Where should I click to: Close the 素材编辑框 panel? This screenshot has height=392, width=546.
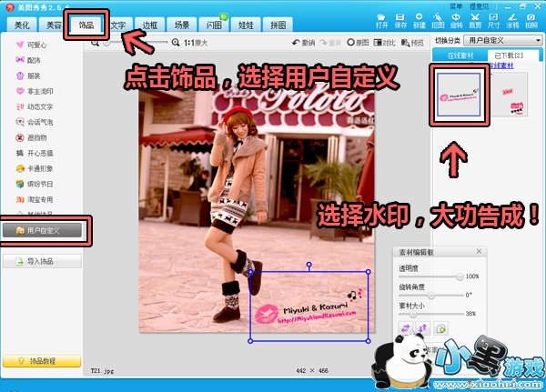pos(480,251)
